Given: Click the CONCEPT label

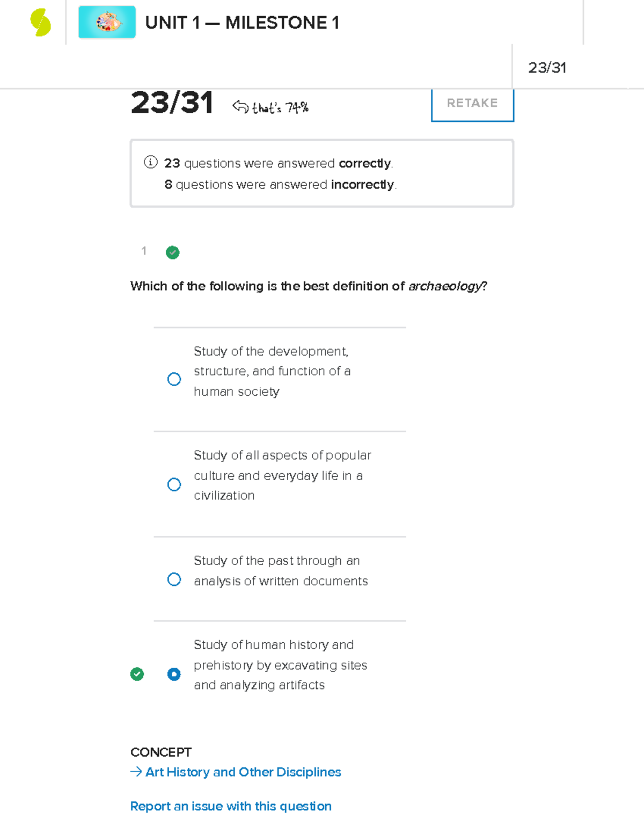Looking at the screenshot, I should pos(161,752).
